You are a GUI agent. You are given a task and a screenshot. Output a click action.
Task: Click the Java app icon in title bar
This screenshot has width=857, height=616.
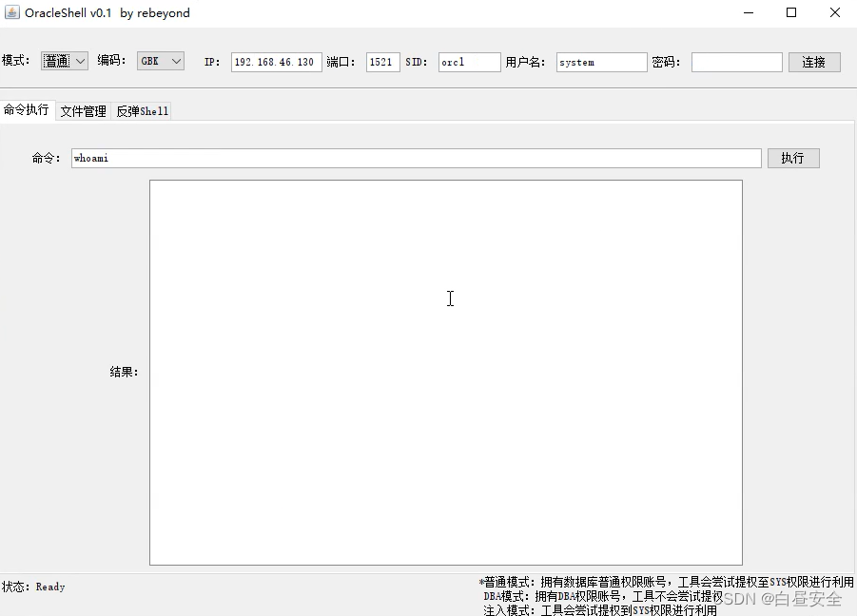[x=12, y=12]
